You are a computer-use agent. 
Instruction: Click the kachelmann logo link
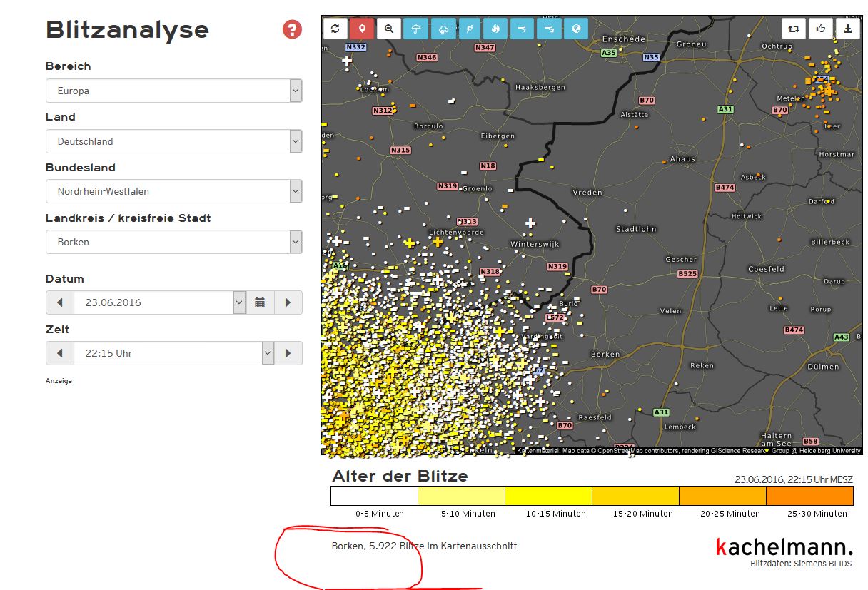click(x=784, y=547)
